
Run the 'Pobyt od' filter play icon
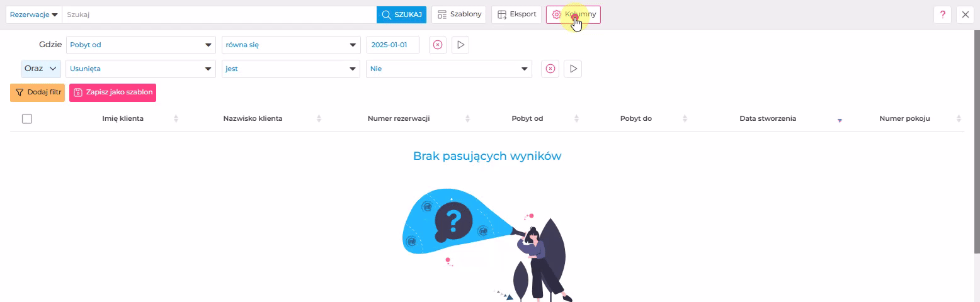[460, 45]
